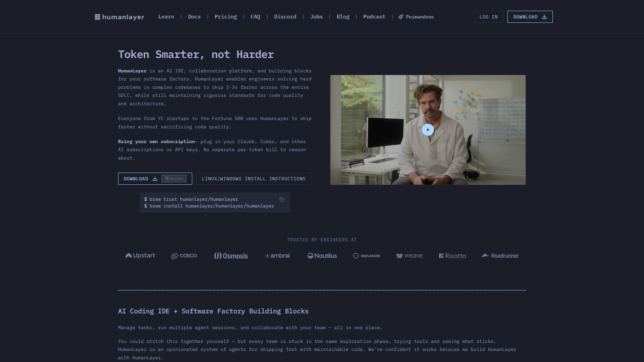Open the Poimandres link in the navigation
The width and height of the screenshot is (644, 362).
(416, 17)
